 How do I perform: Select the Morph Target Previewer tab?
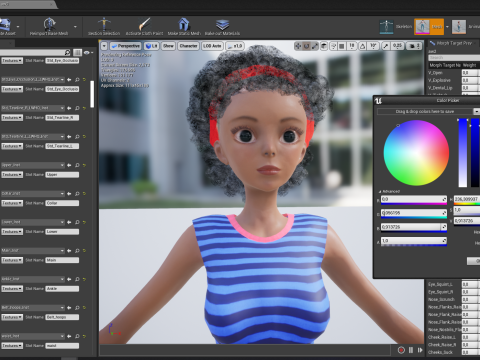[453, 43]
